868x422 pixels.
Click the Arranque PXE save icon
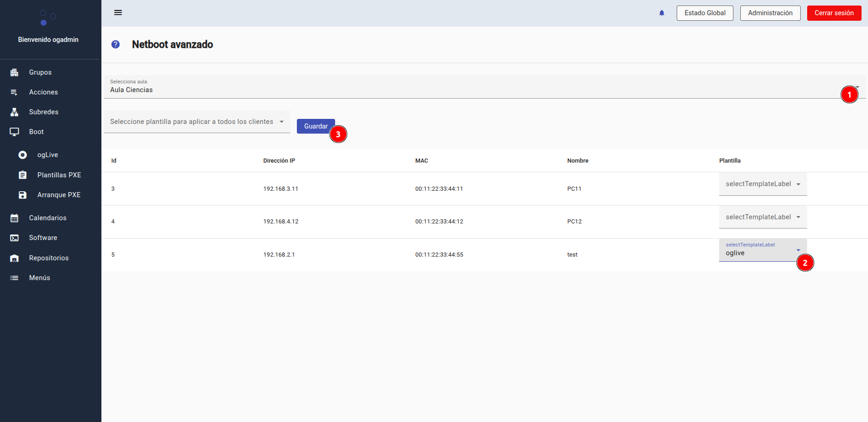tap(23, 195)
